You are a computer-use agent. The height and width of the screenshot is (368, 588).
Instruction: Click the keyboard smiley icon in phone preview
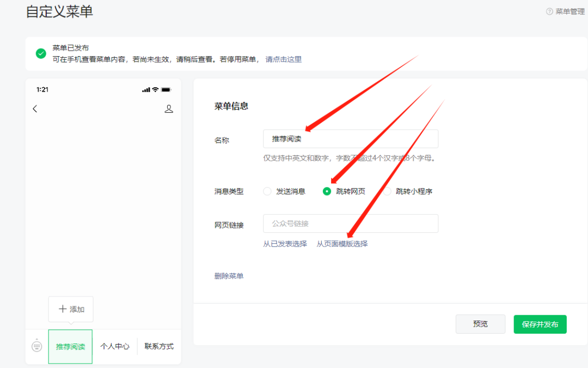[x=36, y=346]
